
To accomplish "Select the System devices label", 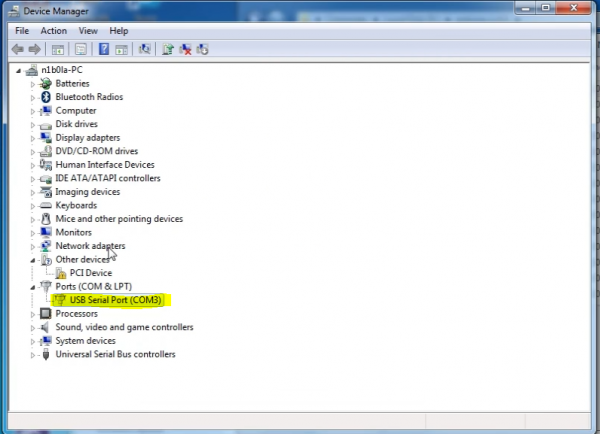I will [x=85, y=341].
